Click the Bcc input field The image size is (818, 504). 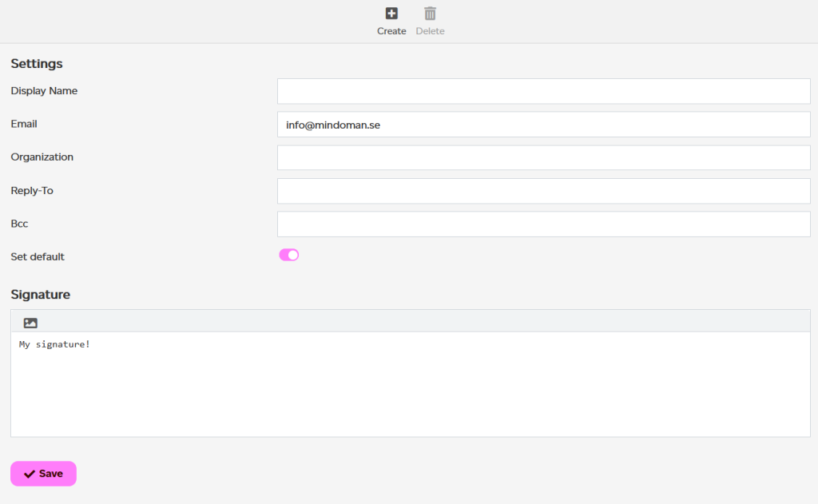(543, 224)
